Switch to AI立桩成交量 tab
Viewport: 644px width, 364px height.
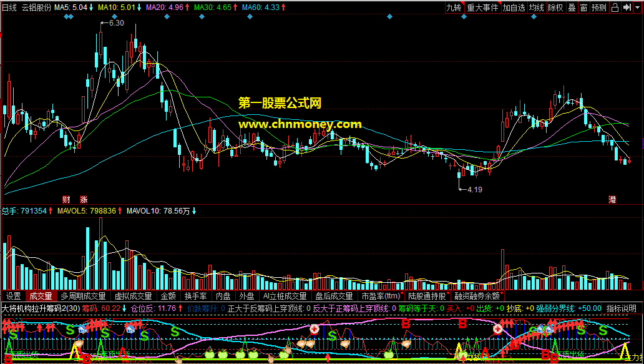point(285,296)
